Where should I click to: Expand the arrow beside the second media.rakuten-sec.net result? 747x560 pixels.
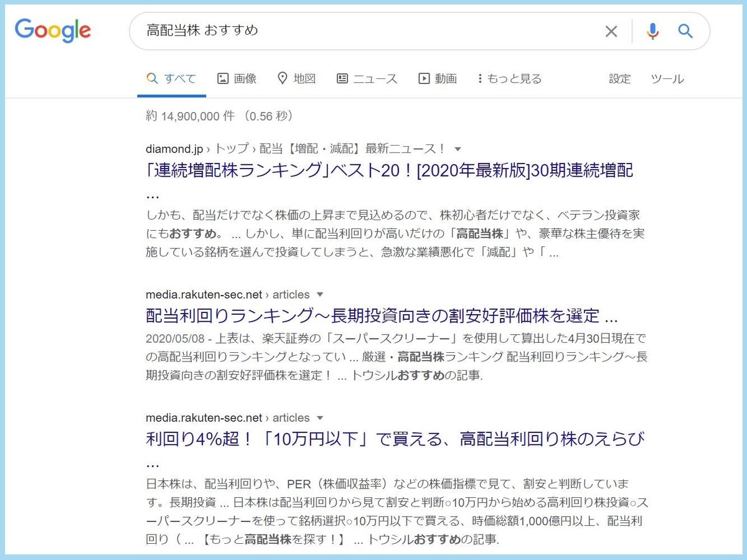tap(320, 418)
